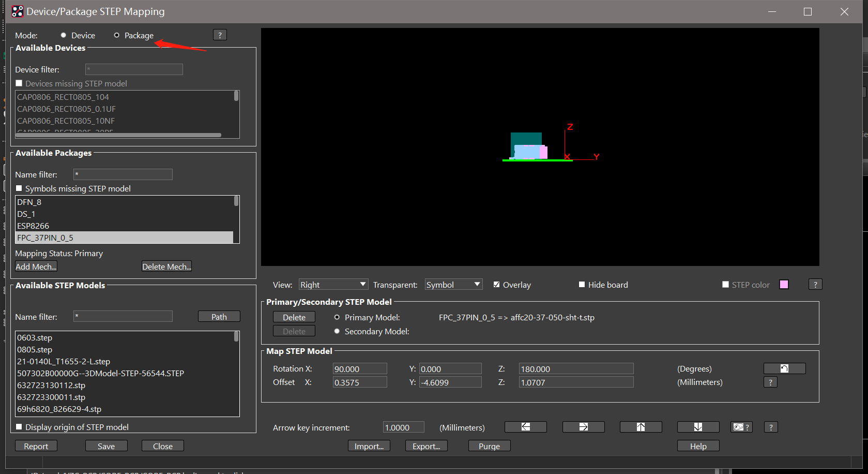868x474 pixels.
Task: Click the move right arrow button
Action: [x=583, y=427]
